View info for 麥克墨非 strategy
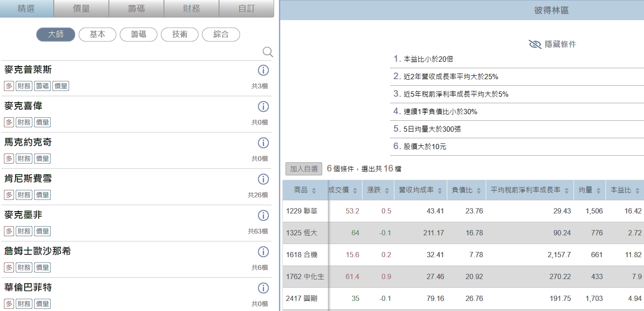 pos(263,216)
